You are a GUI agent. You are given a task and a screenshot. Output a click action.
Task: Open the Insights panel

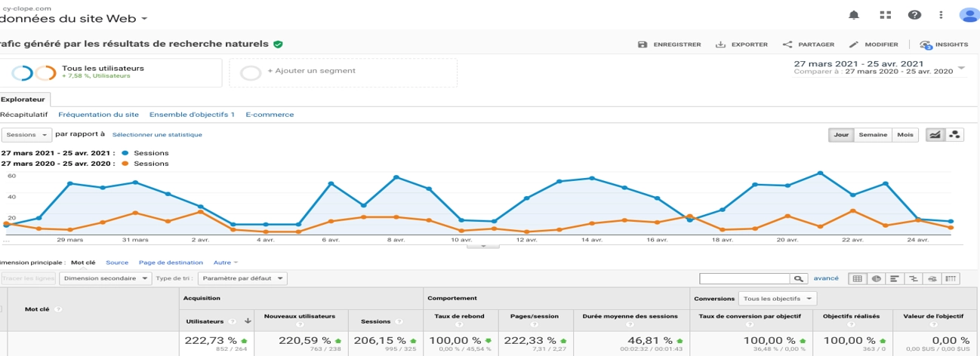click(944, 44)
